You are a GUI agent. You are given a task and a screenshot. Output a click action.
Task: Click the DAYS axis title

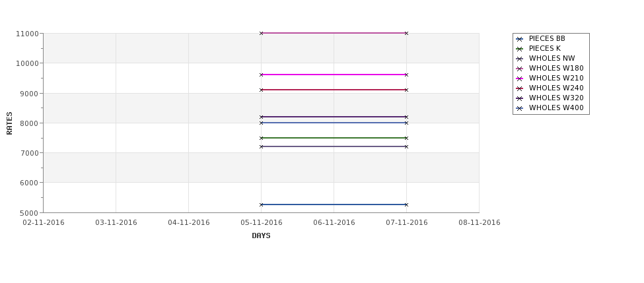tap(261, 236)
